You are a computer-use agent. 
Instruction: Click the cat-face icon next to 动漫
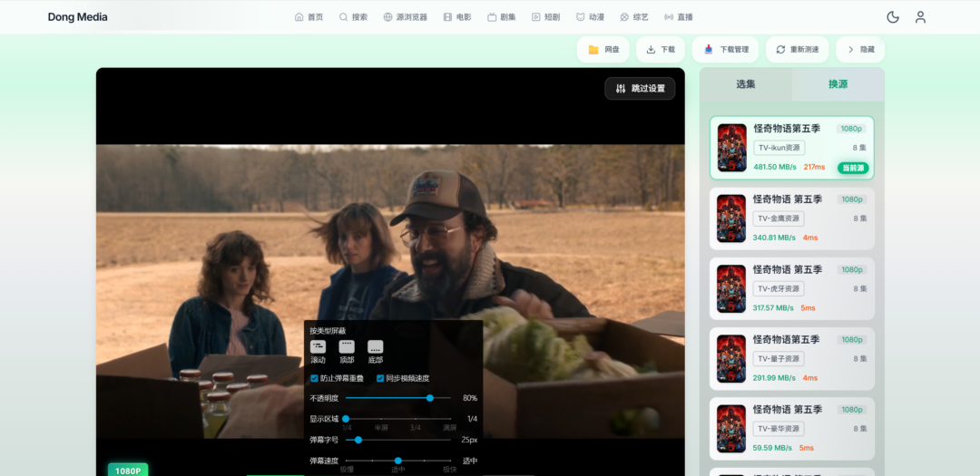[x=580, y=17]
